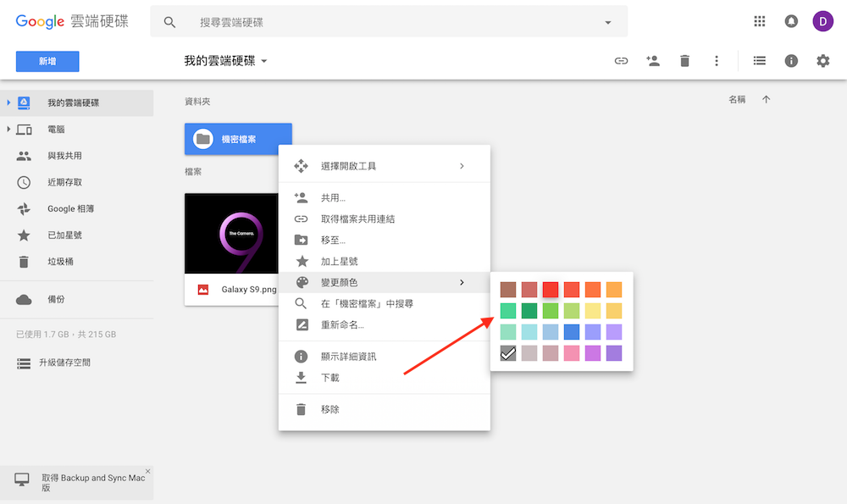The image size is (847, 504).
Task: Open Drive settings via the gear icon
Action: click(822, 60)
